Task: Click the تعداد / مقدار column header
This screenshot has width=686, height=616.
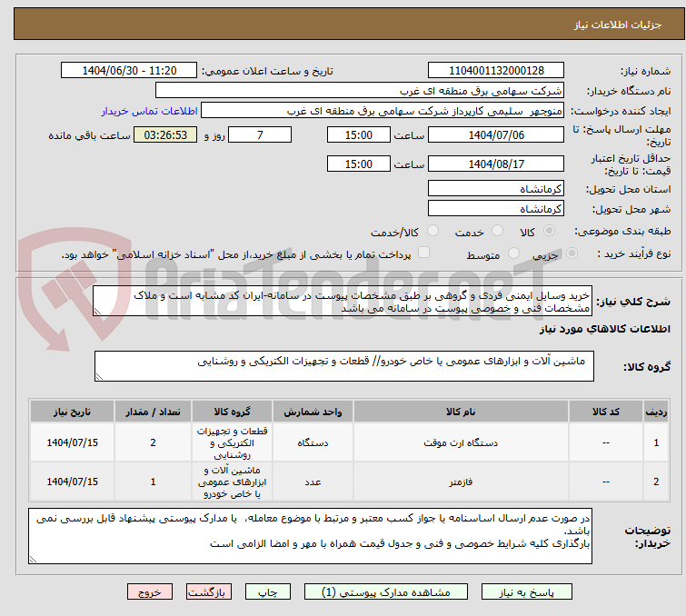Action: (154, 412)
